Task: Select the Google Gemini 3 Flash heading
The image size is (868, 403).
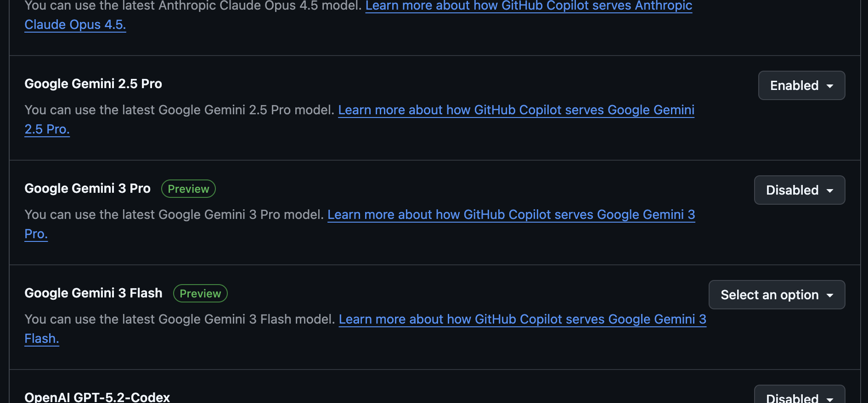Action: [93, 293]
